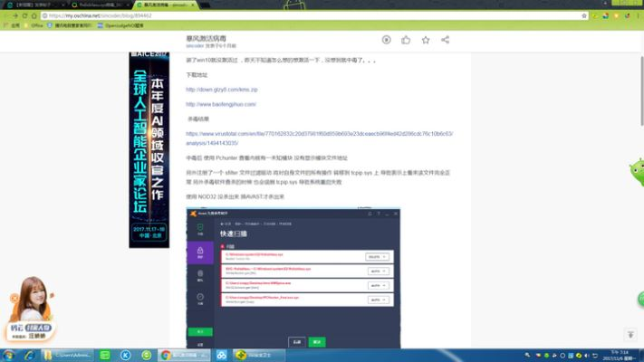
Task: Click the Avast quick scan screenshot image
Action: pyautogui.click(x=293, y=278)
